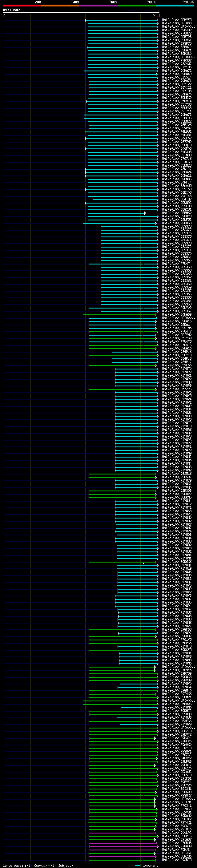Click the label UniRef100_Q0HA69
197x868 pixels.
[177, 315]
